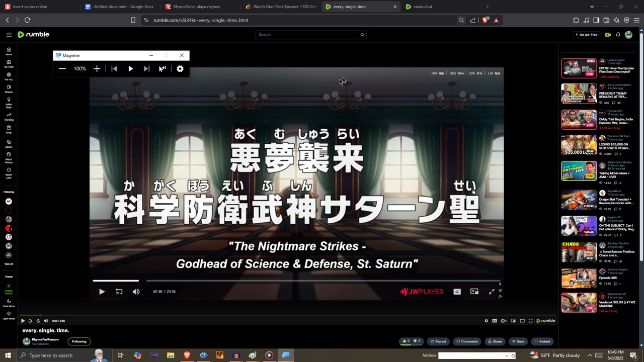This screenshot has width=644, height=362.
Task: Seek on the JW Player progress bar
Action: click(x=296, y=281)
